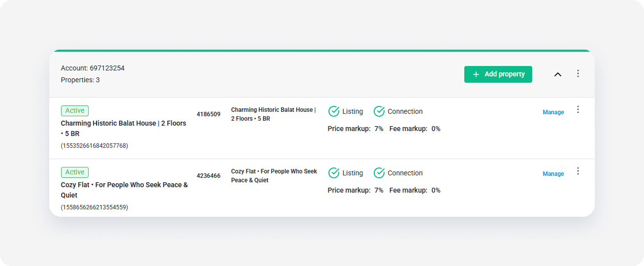Click Price markup 7% in Cozy Flat row
The image size is (644, 266).
(355, 190)
